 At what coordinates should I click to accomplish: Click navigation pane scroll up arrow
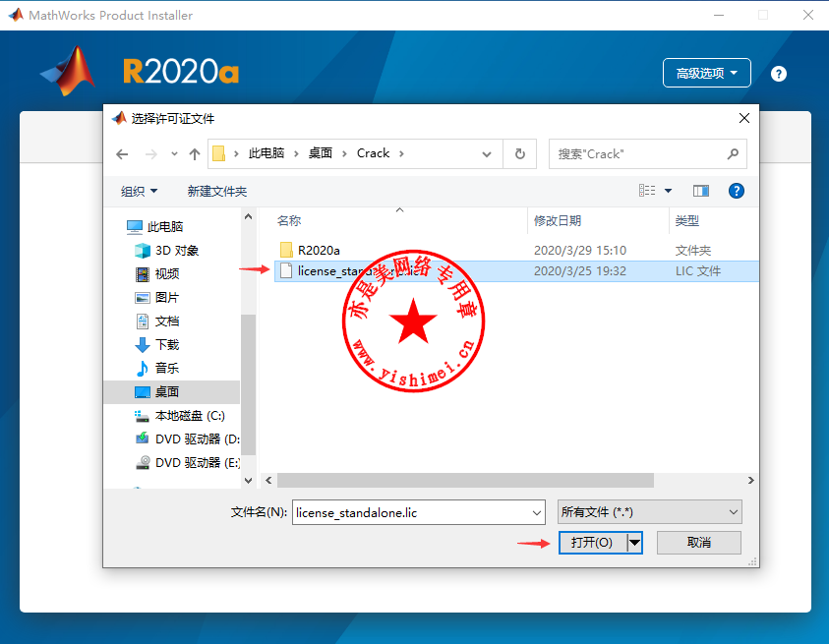(x=248, y=216)
